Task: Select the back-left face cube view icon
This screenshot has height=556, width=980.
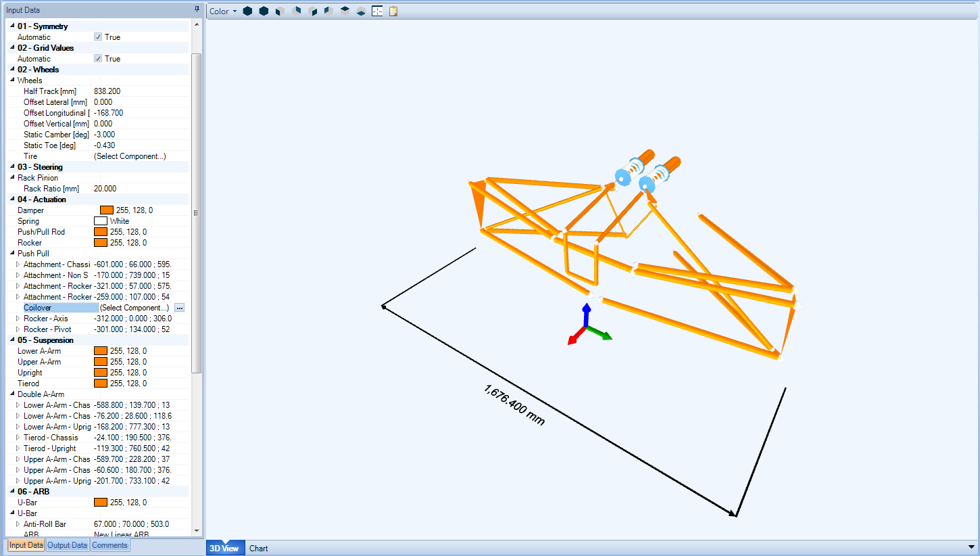Action: pyautogui.click(x=328, y=11)
